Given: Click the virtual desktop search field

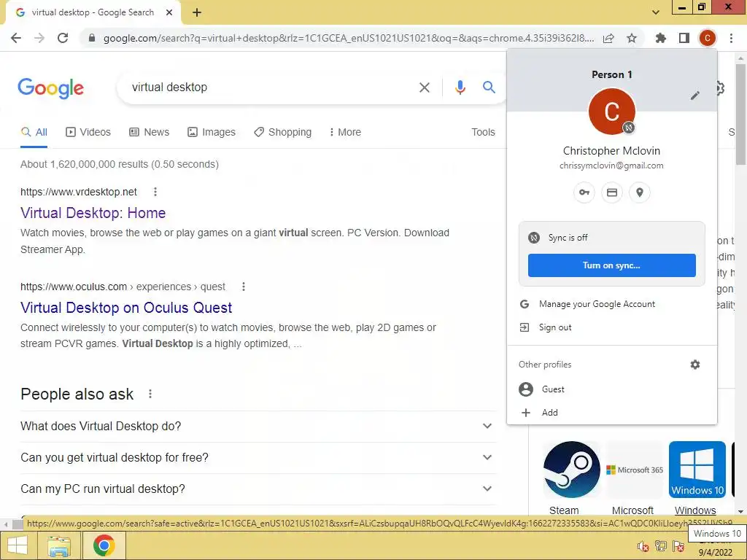Looking at the screenshot, I should (271, 87).
